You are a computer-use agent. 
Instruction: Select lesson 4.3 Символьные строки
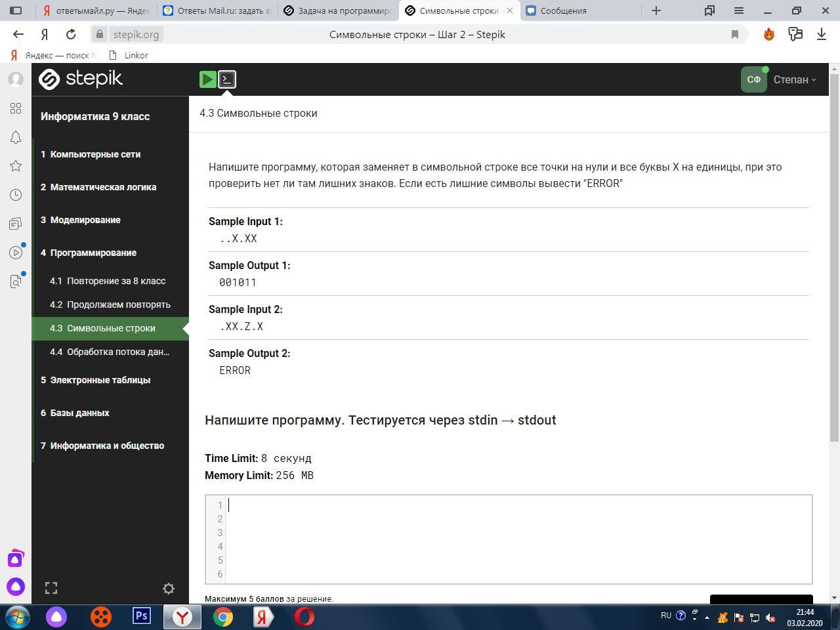(x=110, y=328)
